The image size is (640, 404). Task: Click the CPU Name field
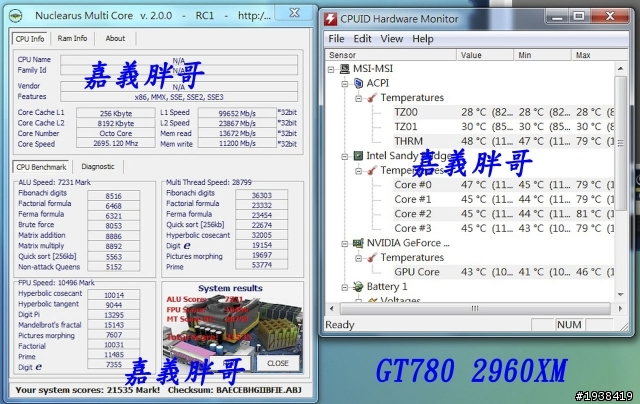click(x=179, y=60)
